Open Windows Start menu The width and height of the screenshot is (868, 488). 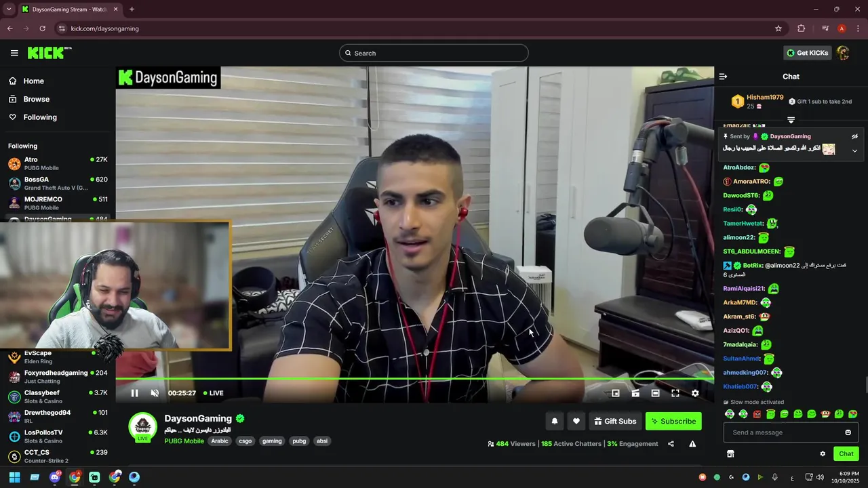14,477
